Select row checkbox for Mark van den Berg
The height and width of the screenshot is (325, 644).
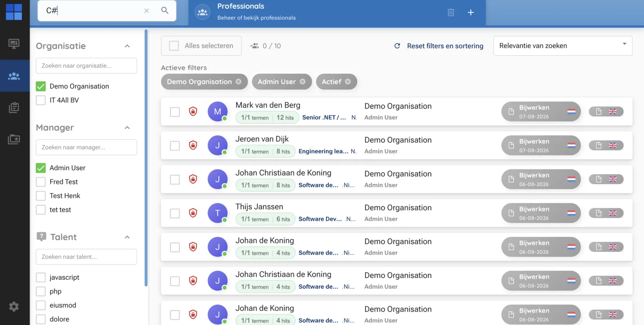click(x=175, y=112)
